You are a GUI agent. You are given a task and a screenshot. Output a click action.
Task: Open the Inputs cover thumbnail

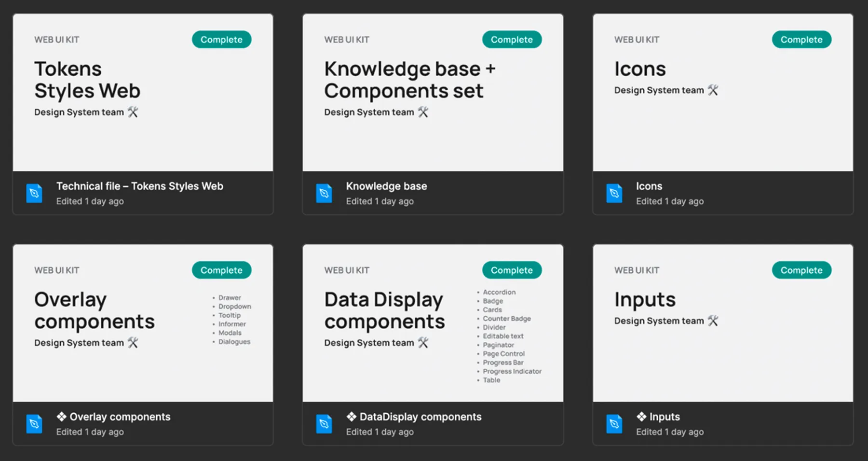coord(723,323)
